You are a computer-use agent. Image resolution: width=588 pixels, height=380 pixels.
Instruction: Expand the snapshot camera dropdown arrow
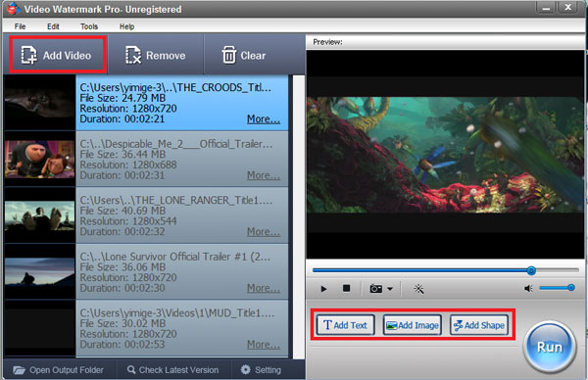[390, 289]
